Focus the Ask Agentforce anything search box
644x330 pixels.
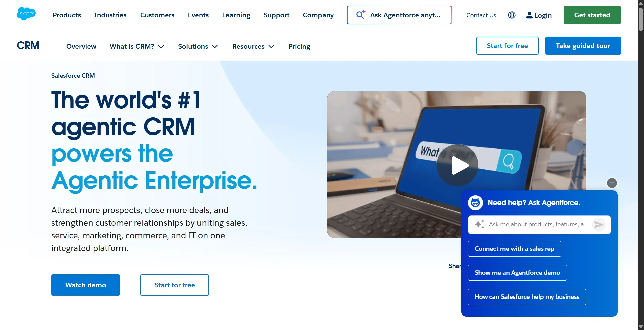[x=399, y=15]
